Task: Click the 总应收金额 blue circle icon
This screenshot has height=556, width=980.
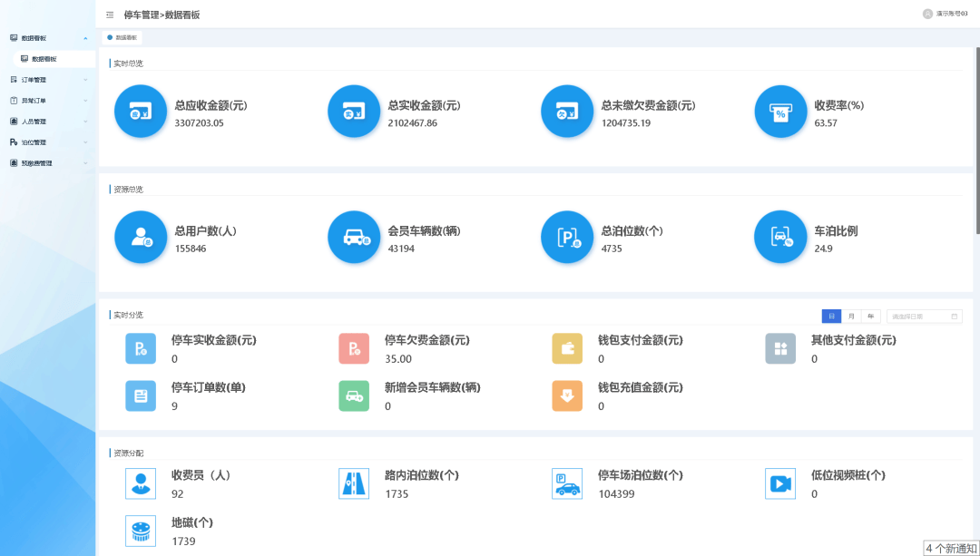Action: click(x=141, y=112)
